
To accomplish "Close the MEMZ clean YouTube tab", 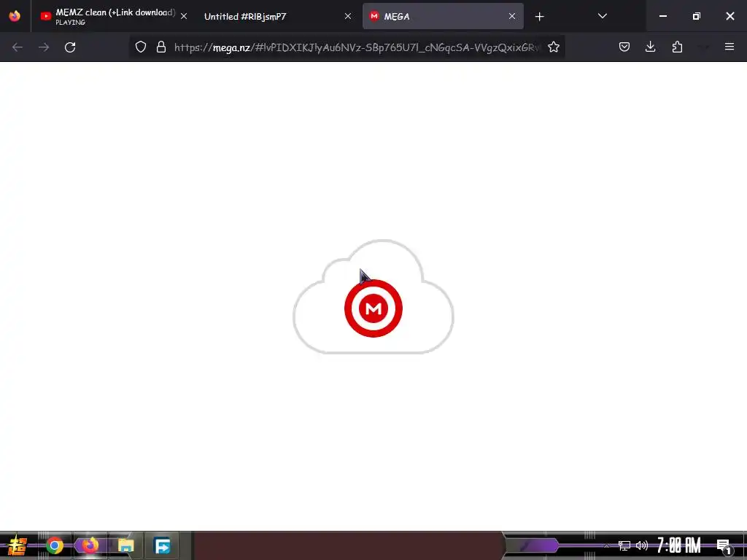I will (x=184, y=16).
